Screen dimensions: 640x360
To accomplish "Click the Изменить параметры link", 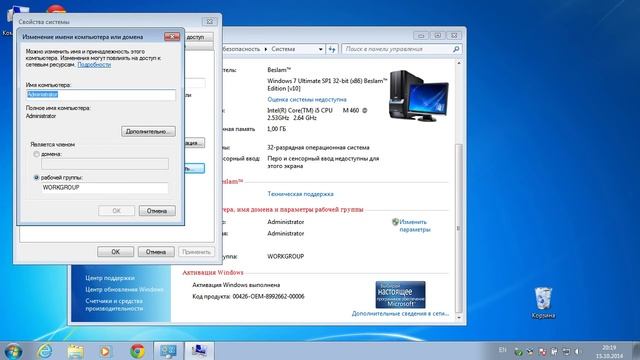I will [415, 226].
